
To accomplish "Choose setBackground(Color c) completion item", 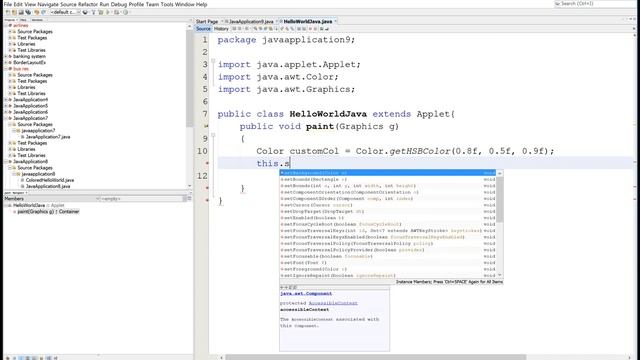I will tap(388, 173).
